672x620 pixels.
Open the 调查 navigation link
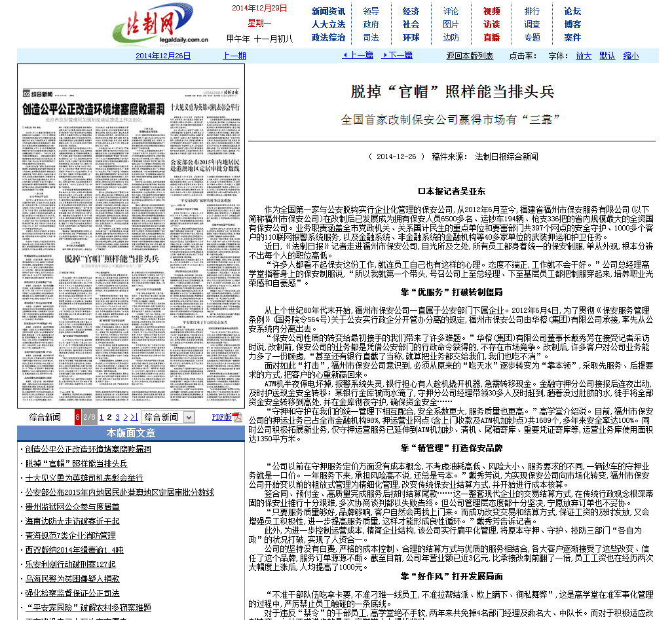pos(532,24)
